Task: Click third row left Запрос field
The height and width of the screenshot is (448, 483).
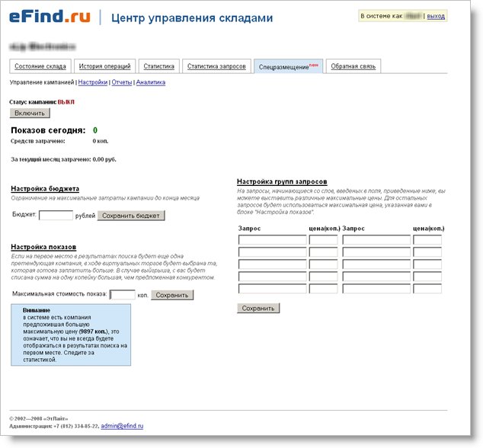Action: tap(272, 264)
